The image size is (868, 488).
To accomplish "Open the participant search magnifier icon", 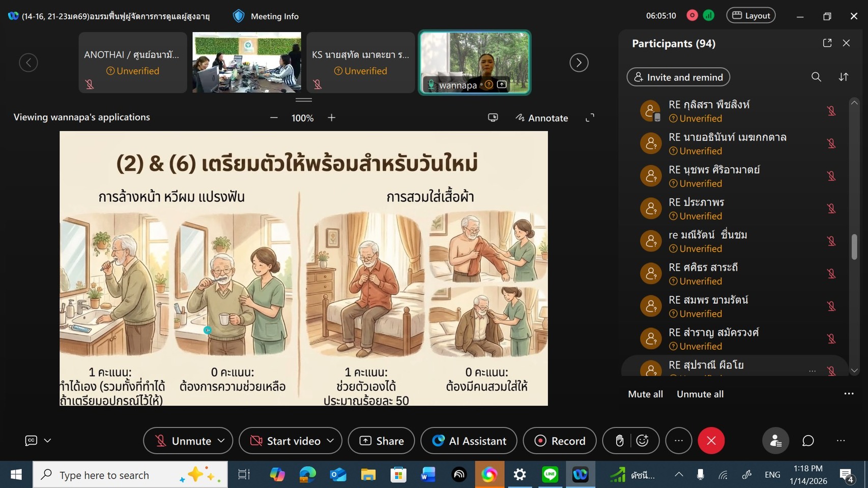I will click(x=816, y=77).
